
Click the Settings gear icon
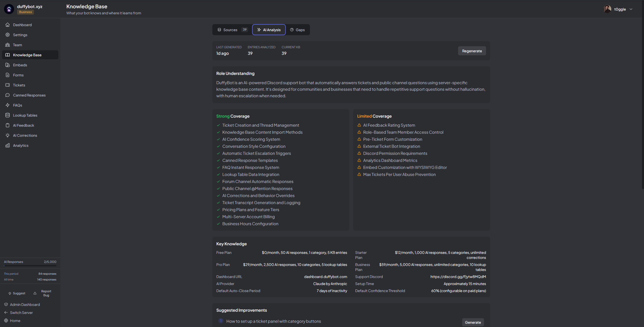(8, 35)
